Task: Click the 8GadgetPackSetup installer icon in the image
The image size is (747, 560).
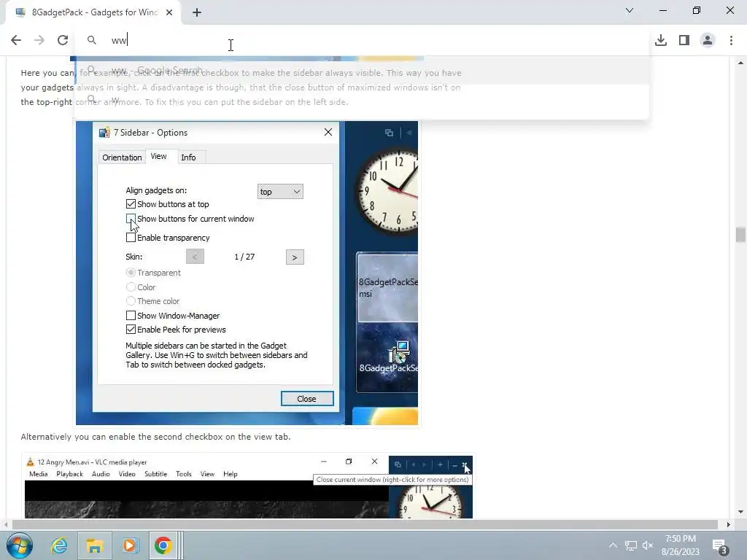Action: pyautogui.click(x=399, y=354)
